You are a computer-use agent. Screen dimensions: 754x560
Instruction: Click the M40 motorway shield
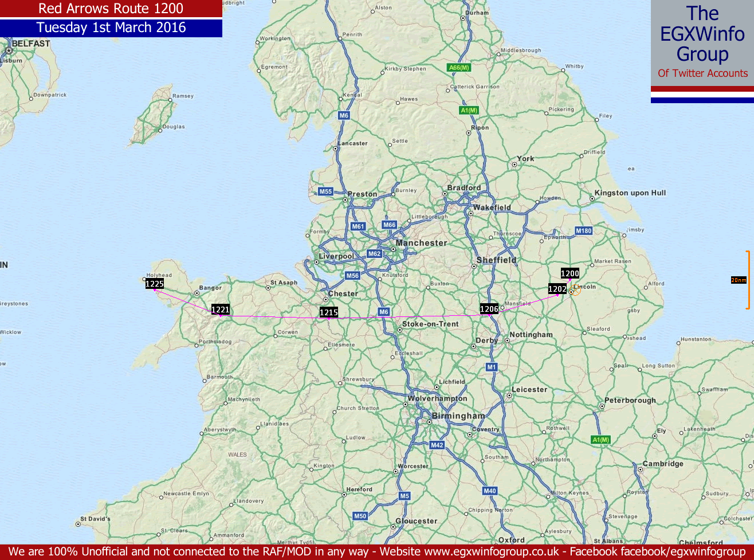pos(489,491)
